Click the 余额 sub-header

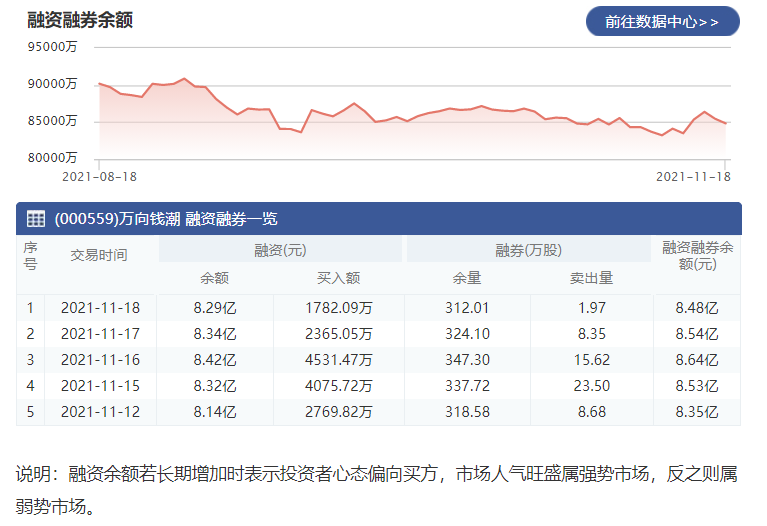click(x=214, y=278)
